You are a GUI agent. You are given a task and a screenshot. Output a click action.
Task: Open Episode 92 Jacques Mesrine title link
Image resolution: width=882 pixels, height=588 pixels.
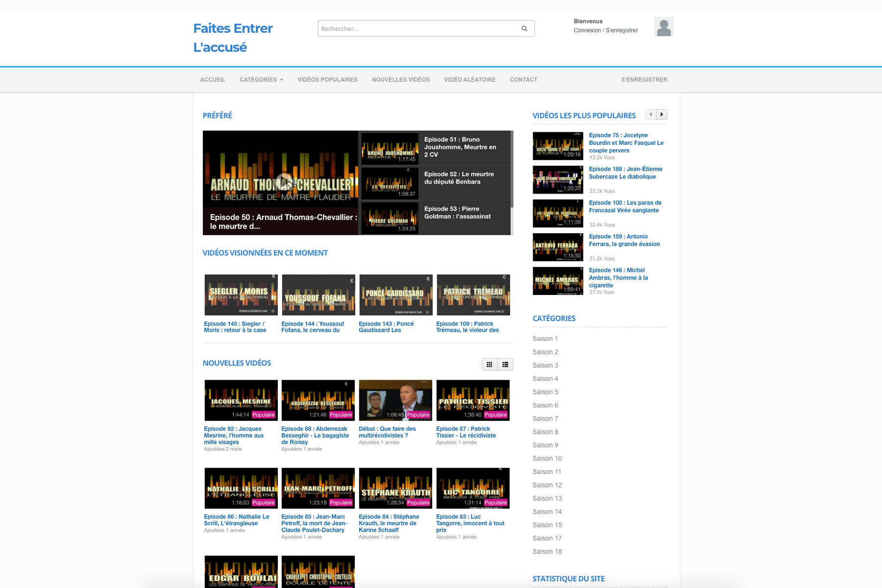tap(234, 436)
